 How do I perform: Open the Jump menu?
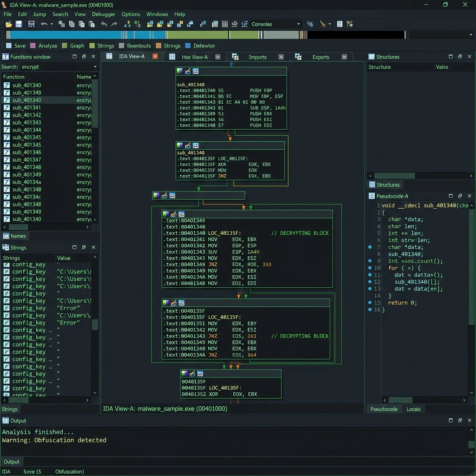[x=40, y=14]
